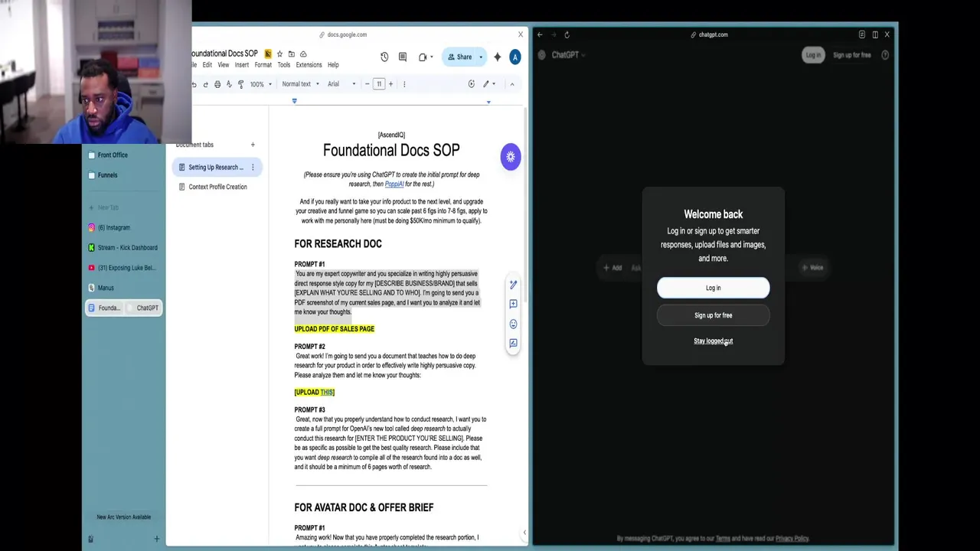Open more toolbar options three-dot icon
The image size is (980, 551).
pyautogui.click(x=404, y=84)
